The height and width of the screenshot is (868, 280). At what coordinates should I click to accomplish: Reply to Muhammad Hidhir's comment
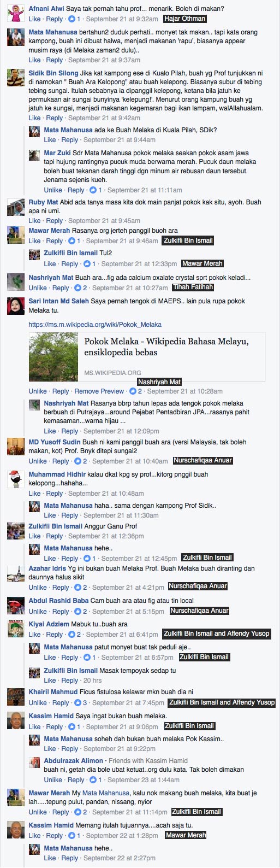click(x=54, y=494)
